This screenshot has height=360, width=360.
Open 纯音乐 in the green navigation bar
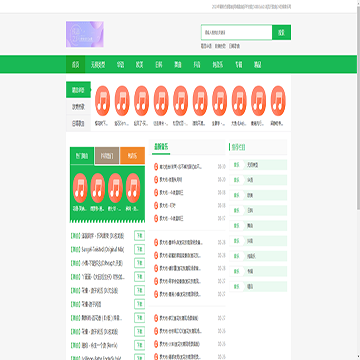click(218, 64)
